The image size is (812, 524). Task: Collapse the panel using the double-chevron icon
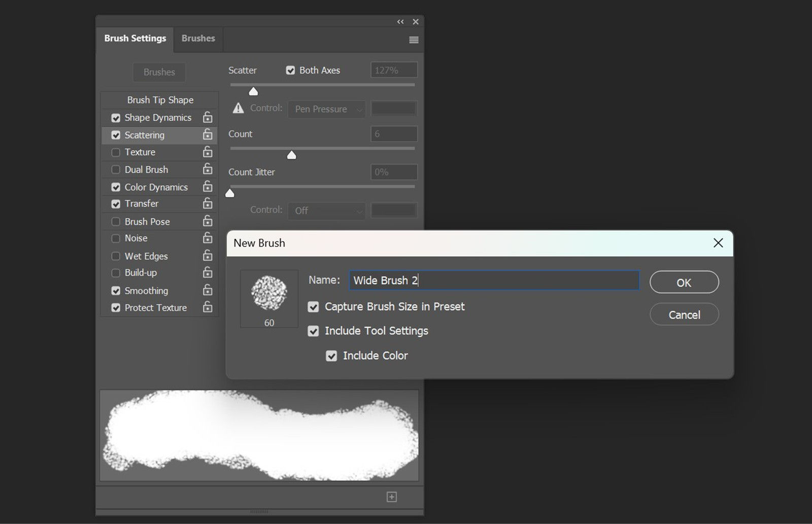(400, 21)
